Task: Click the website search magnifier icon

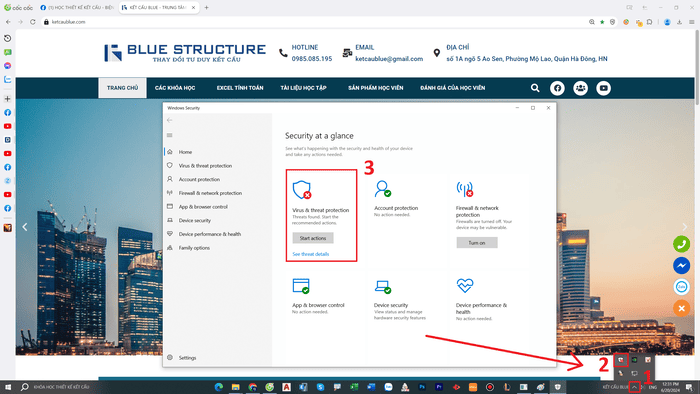Action: pos(535,88)
